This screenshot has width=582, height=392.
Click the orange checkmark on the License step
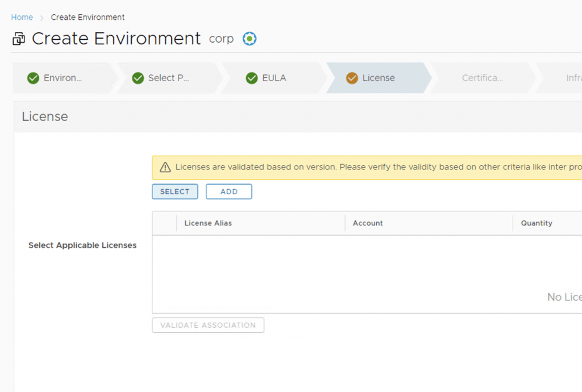[x=352, y=78]
